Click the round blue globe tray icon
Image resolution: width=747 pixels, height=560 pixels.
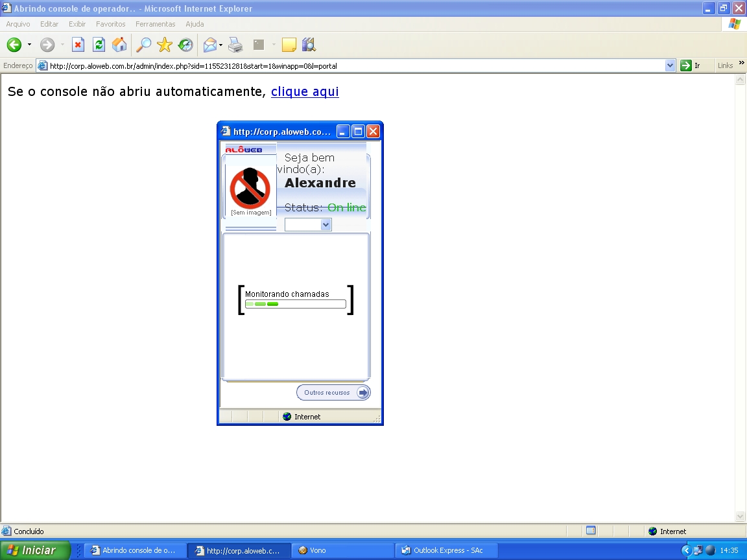710,550
